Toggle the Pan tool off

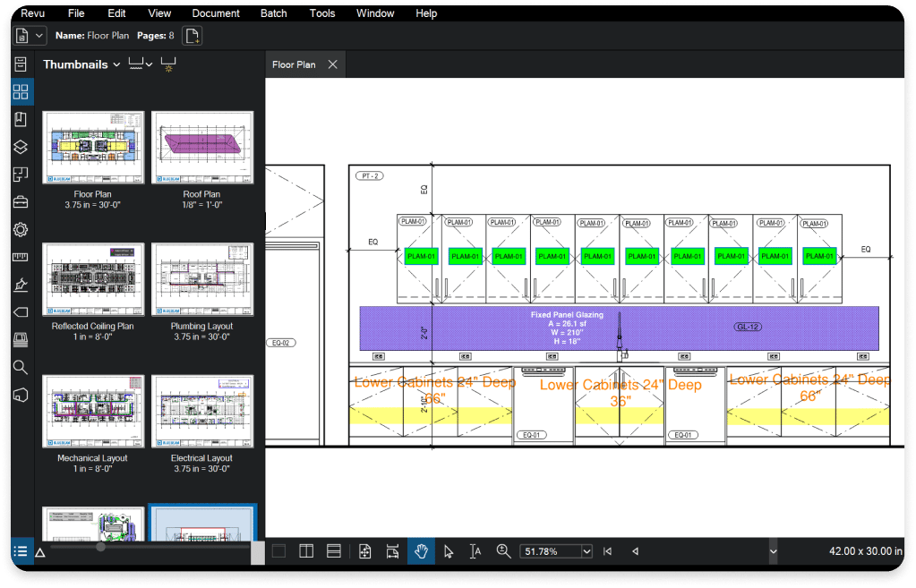[421, 551]
